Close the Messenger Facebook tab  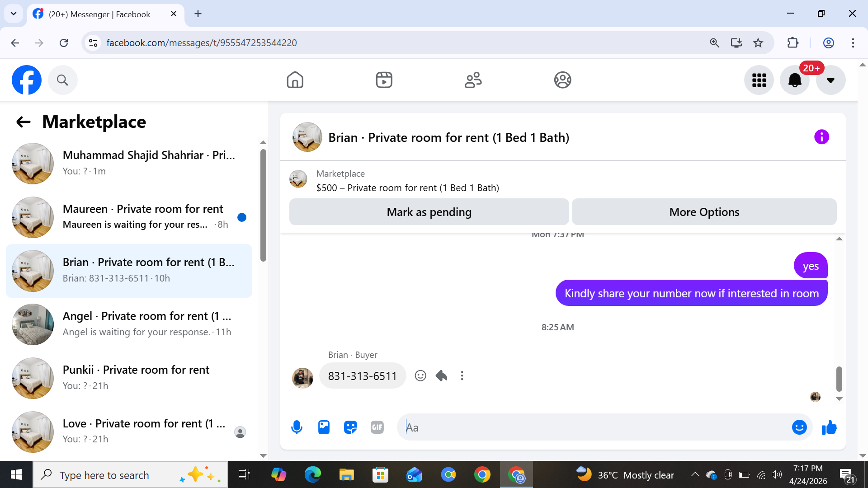point(174,14)
